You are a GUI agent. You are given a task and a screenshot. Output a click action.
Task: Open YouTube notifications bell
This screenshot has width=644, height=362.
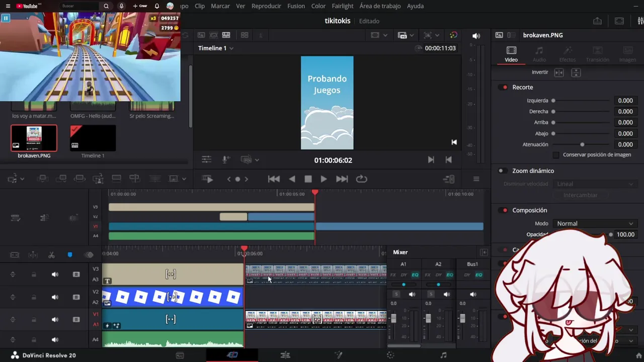click(x=156, y=6)
